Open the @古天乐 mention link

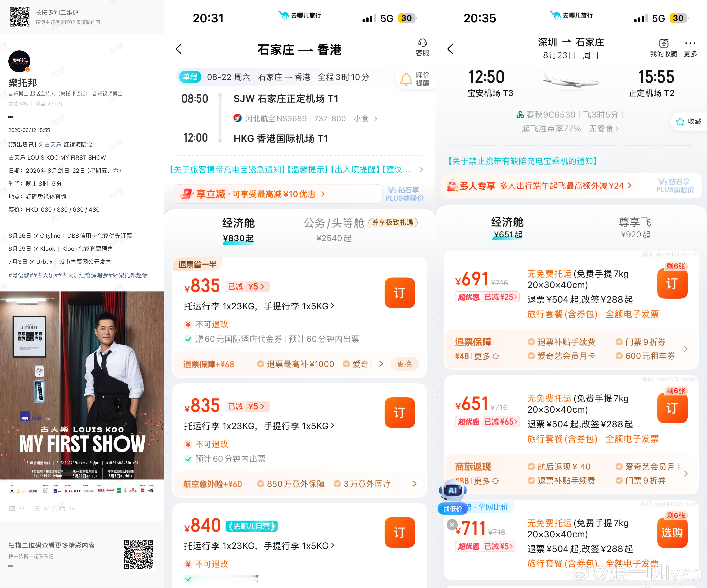pos(50,145)
